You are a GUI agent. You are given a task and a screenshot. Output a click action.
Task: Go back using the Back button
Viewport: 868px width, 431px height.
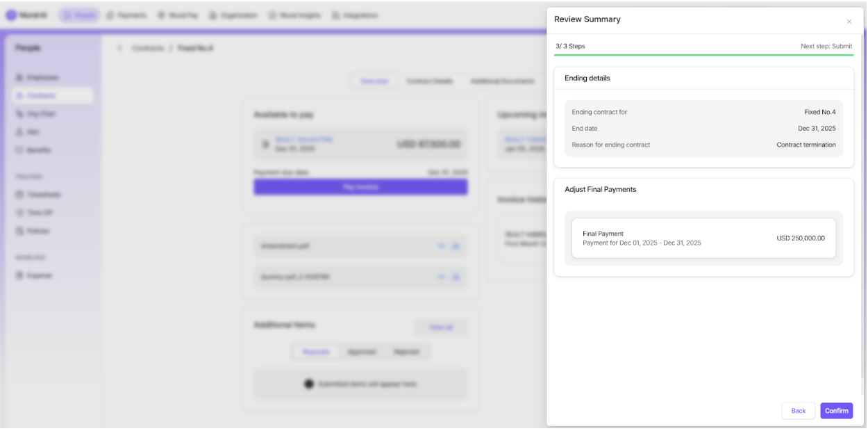(x=799, y=411)
